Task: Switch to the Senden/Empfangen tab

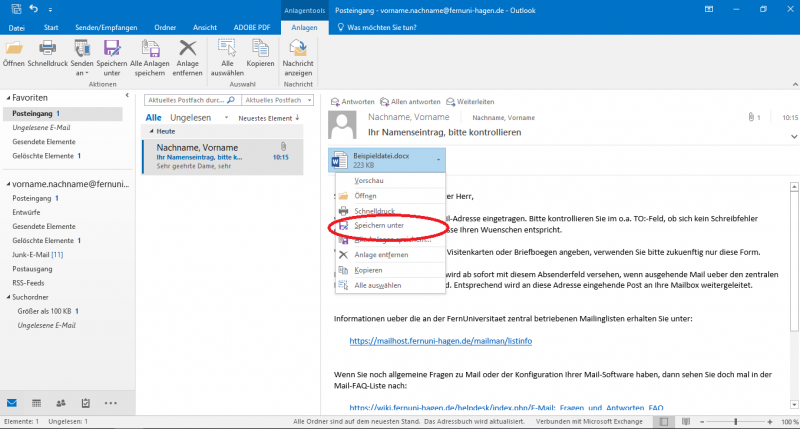Action: point(106,28)
